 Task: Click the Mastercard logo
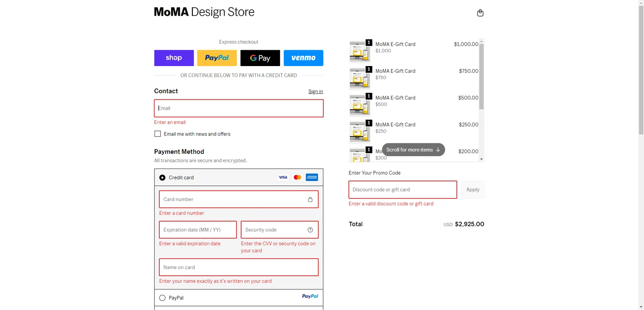(x=298, y=177)
